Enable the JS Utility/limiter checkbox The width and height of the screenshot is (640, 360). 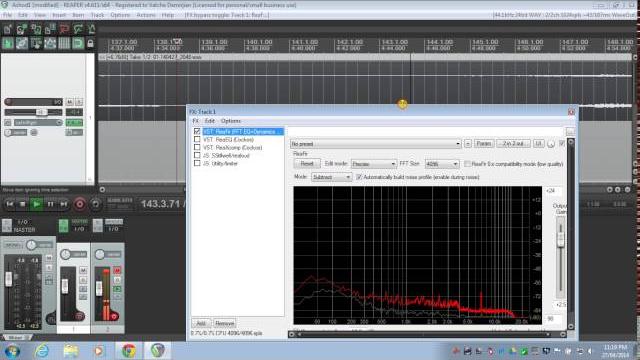pyautogui.click(x=197, y=163)
